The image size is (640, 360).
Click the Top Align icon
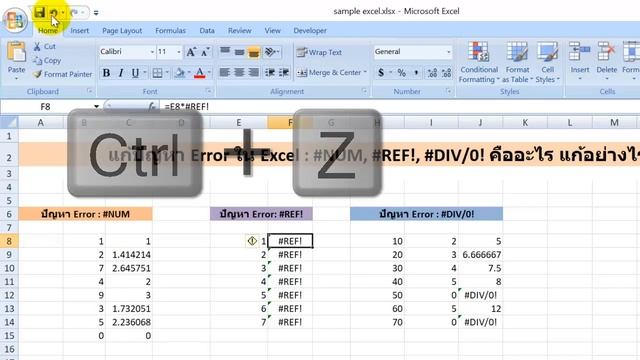(225, 52)
